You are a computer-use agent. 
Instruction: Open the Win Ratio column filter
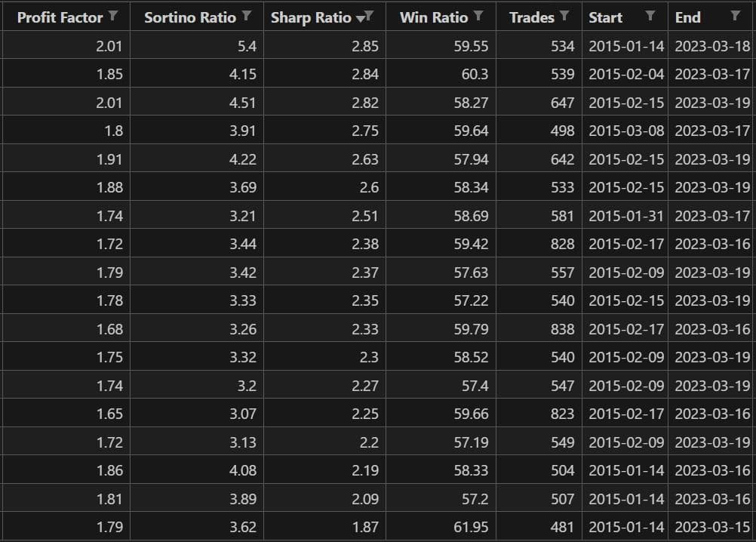[478, 16]
